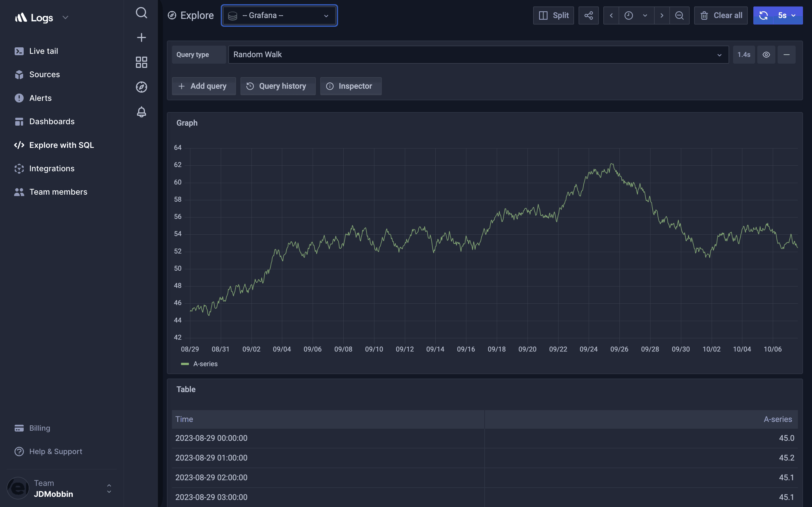Image resolution: width=812 pixels, height=507 pixels.
Task: Open the alerting bell icon
Action: pyautogui.click(x=141, y=112)
